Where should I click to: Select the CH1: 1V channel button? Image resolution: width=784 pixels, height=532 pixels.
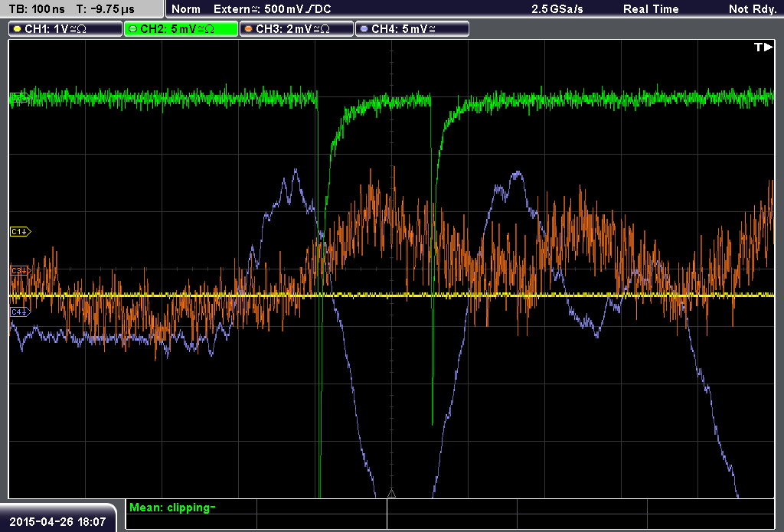[x=66, y=29]
